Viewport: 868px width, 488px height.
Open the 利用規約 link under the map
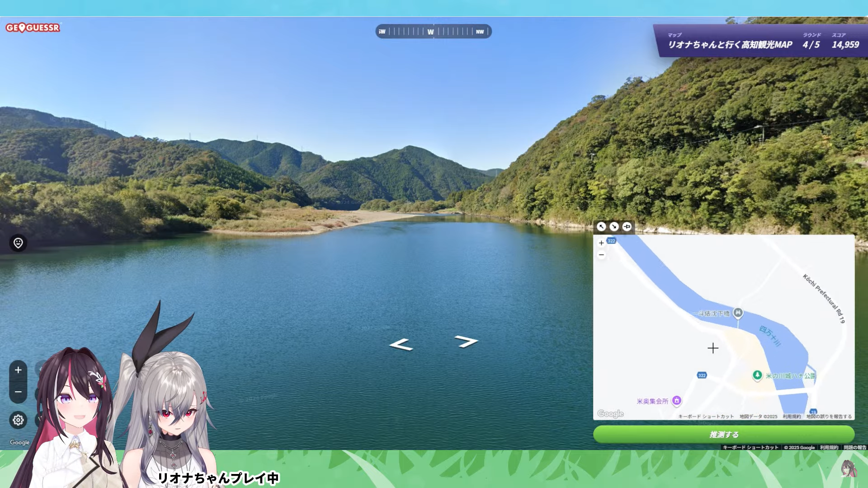tap(792, 417)
